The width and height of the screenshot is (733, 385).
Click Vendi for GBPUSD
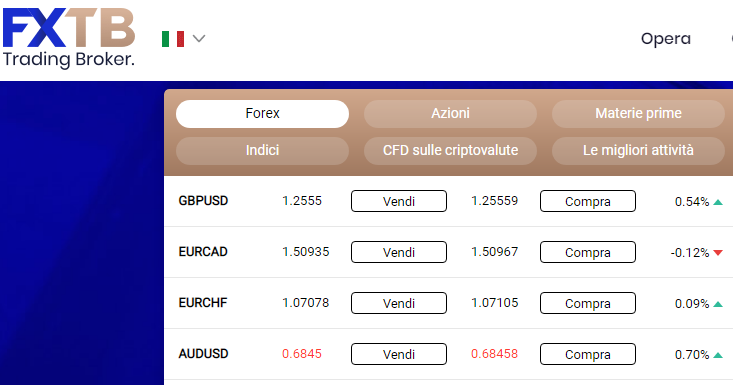click(x=399, y=201)
